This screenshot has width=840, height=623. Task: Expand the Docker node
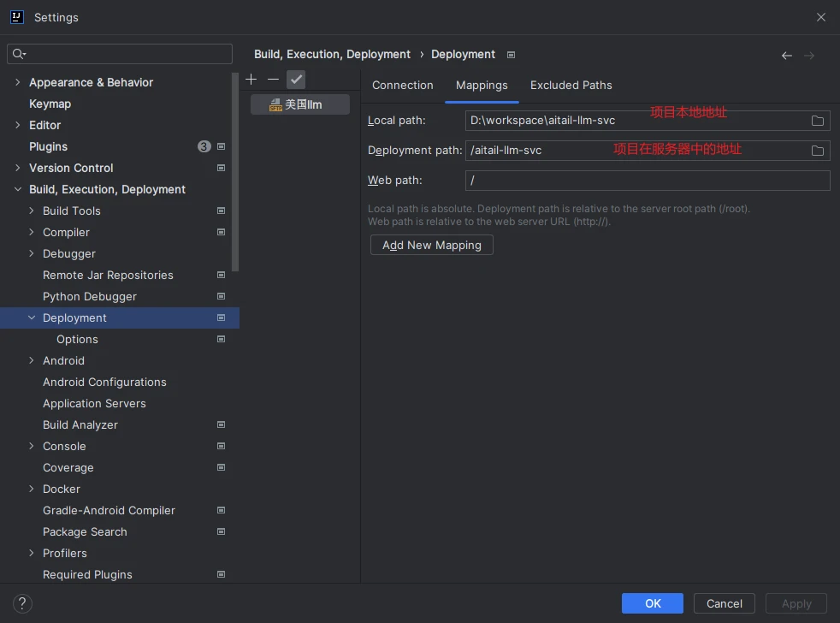(x=31, y=489)
